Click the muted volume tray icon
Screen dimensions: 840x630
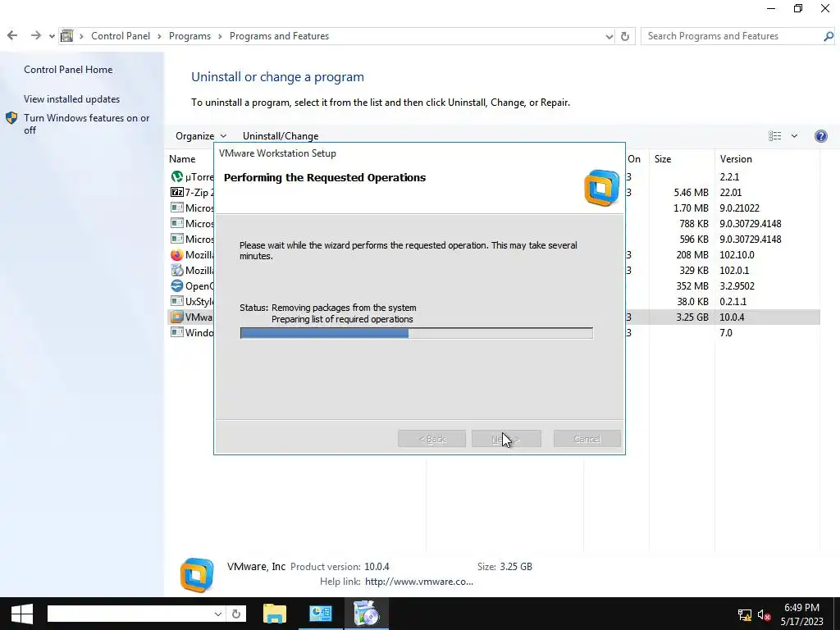tap(764, 615)
